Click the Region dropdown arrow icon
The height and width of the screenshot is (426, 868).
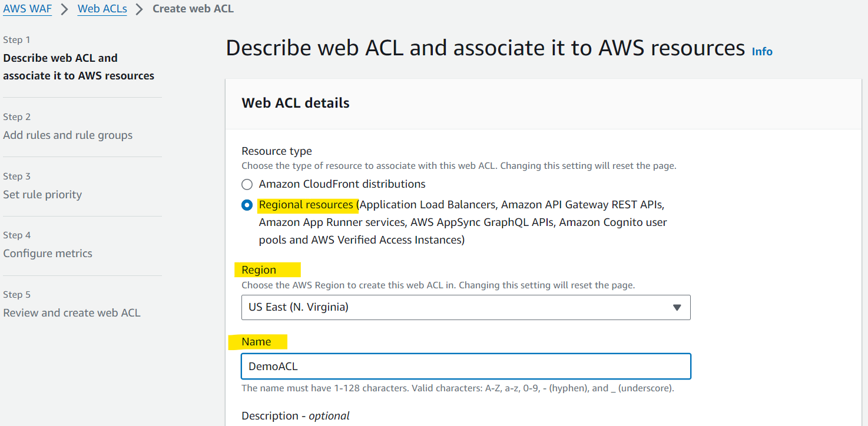point(677,307)
